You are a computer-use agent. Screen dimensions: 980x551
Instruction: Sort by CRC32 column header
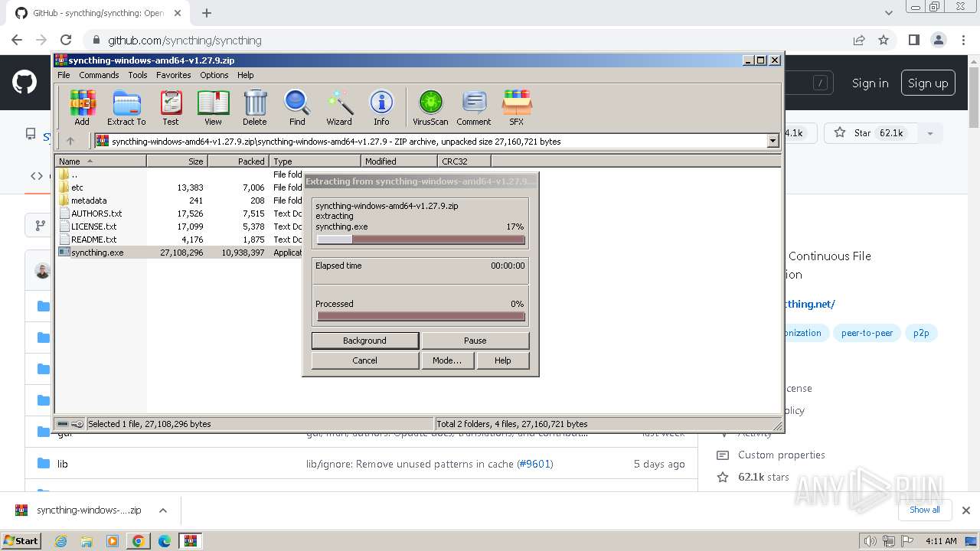click(x=464, y=161)
